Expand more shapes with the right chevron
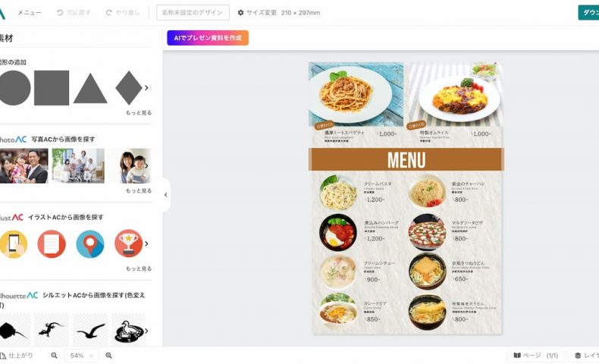599x364 pixels. pos(146,88)
